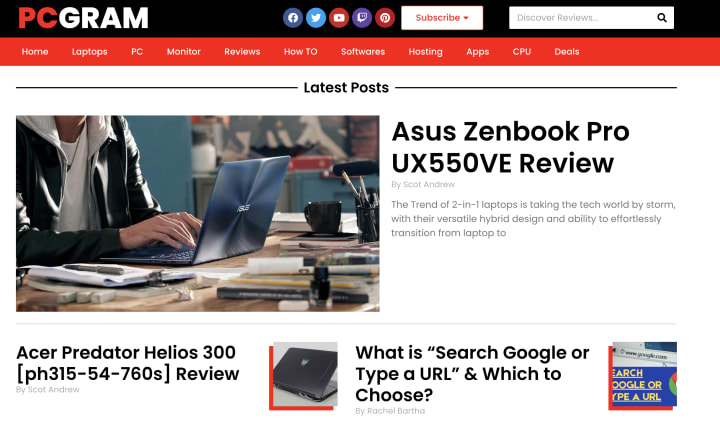Viewport: 720px width, 434px height.
Task: Open the Asus Zenbook Pro UX550VE Review headline
Action: (510, 147)
